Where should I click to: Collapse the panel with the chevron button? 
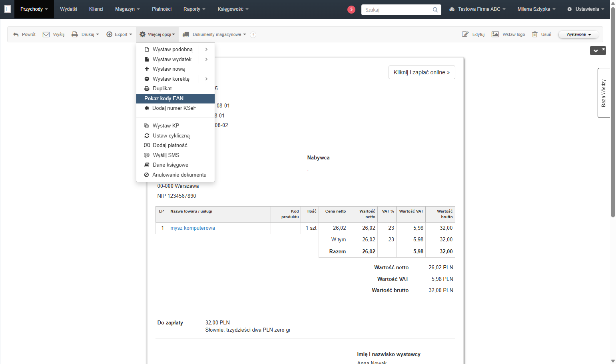(x=596, y=51)
